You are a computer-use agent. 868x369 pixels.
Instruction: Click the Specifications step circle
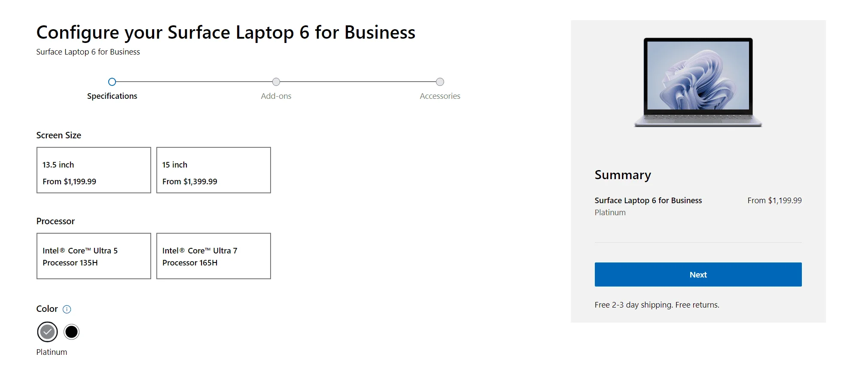[x=112, y=82]
